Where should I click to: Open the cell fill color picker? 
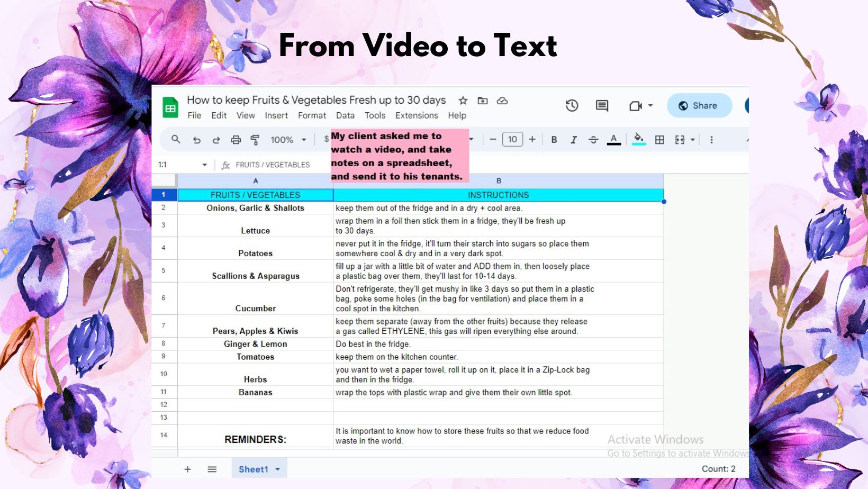coord(639,139)
